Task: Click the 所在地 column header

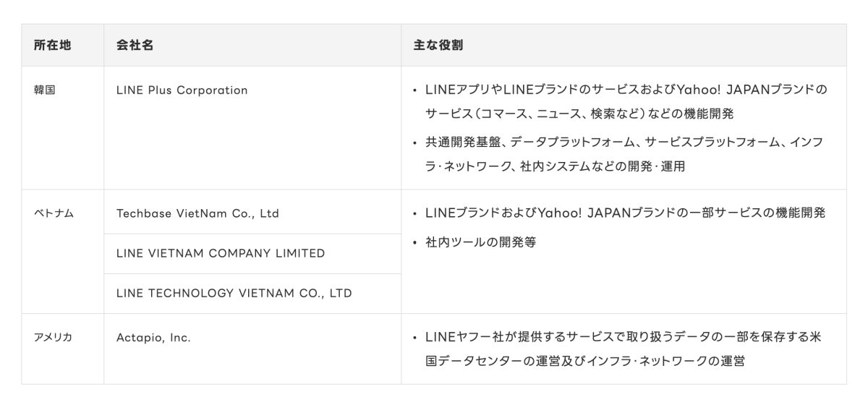Action: (52, 45)
